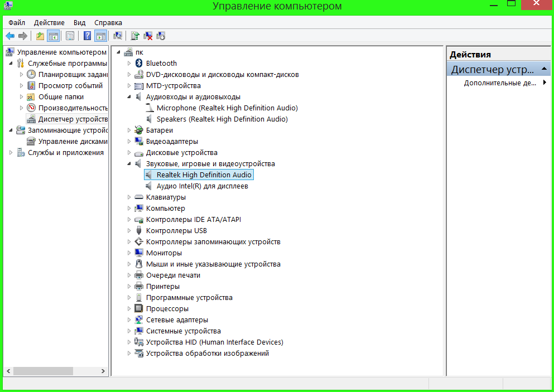This screenshot has width=554, height=392.
Task: Expand DVD-дисководы и дисководы компакт-дисков
Action: [129, 75]
